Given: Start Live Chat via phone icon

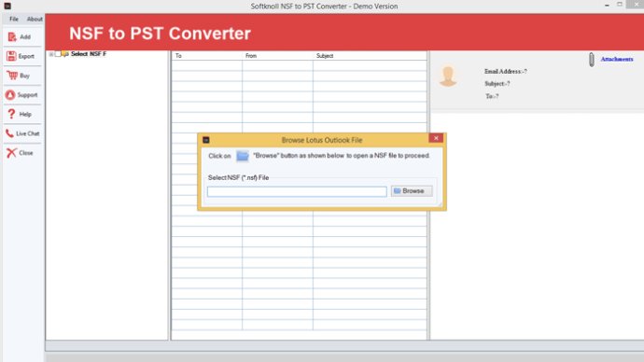Looking at the screenshot, I should pyautogui.click(x=9, y=133).
